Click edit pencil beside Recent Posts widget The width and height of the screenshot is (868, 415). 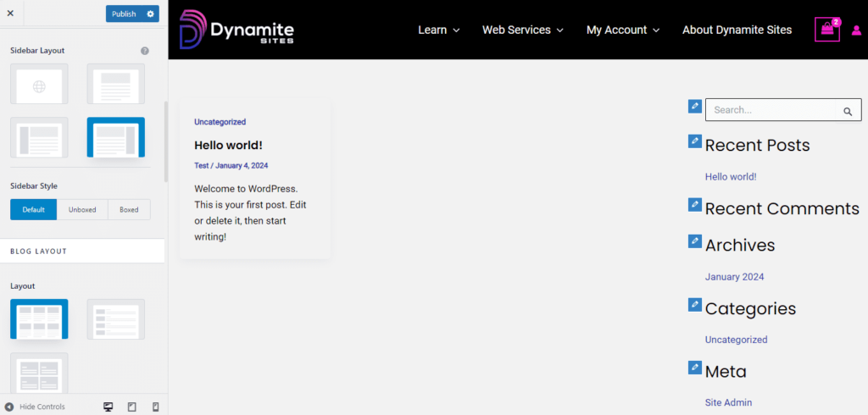click(694, 141)
